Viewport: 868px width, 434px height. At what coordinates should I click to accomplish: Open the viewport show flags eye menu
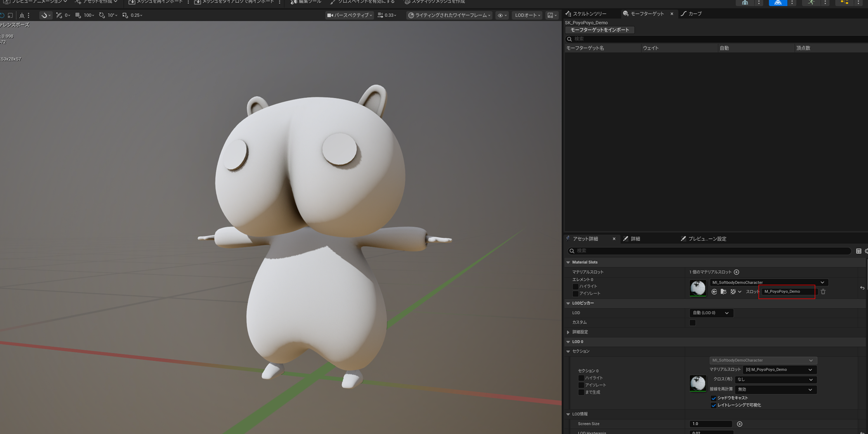point(502,15)
